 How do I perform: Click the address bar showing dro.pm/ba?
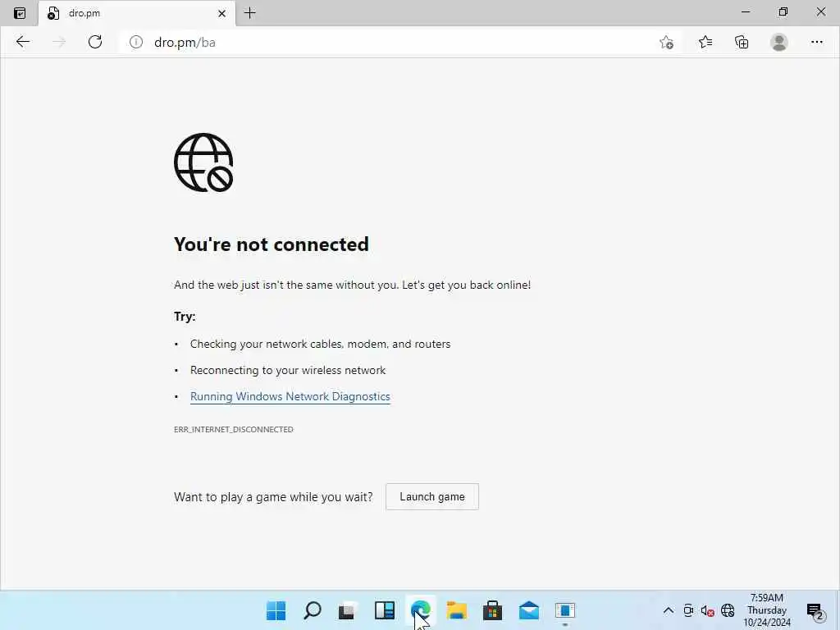pos(386,43)
